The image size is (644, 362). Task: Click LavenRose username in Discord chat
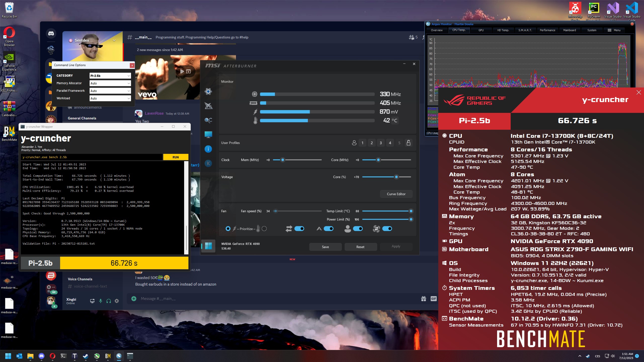154,113
